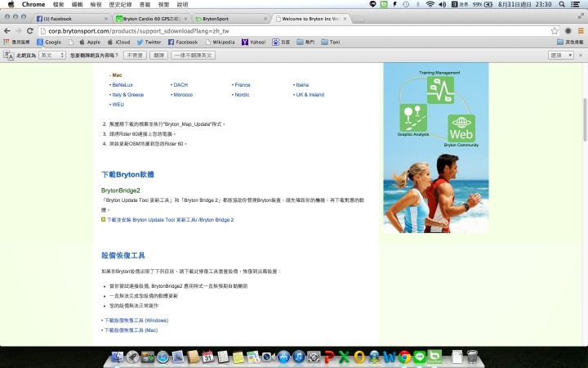Open Google Chrome from the Dock
The width and height of the screenshot is (588, 368).
tap(404, 357)
